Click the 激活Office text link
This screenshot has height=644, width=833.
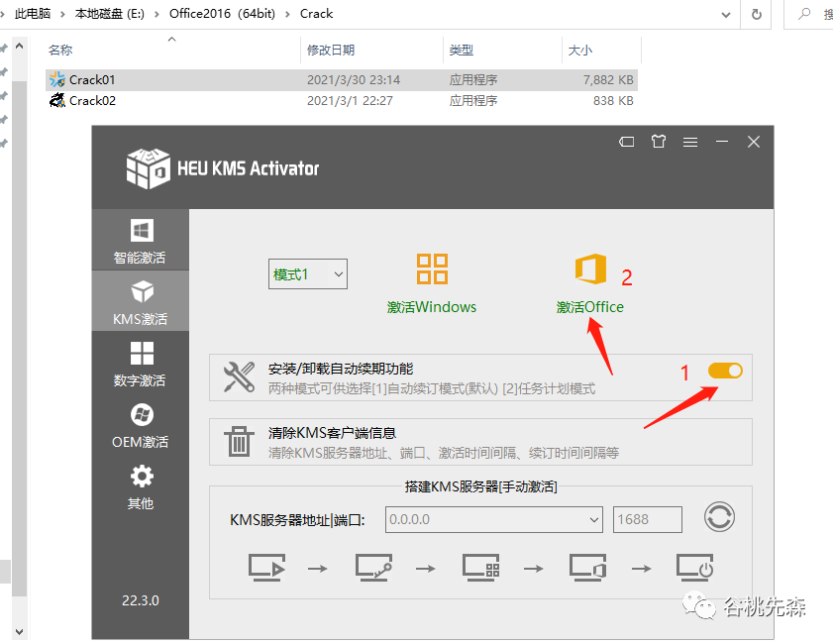point(589,307)
